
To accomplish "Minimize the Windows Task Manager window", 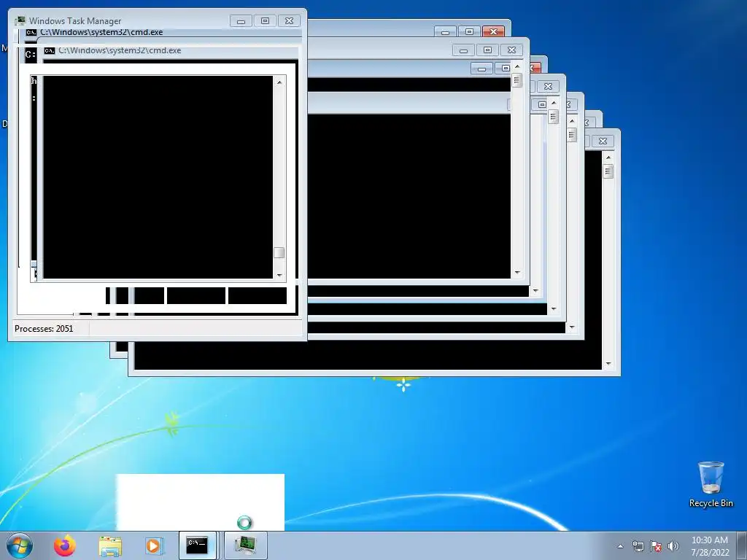I will coord(241,21).
